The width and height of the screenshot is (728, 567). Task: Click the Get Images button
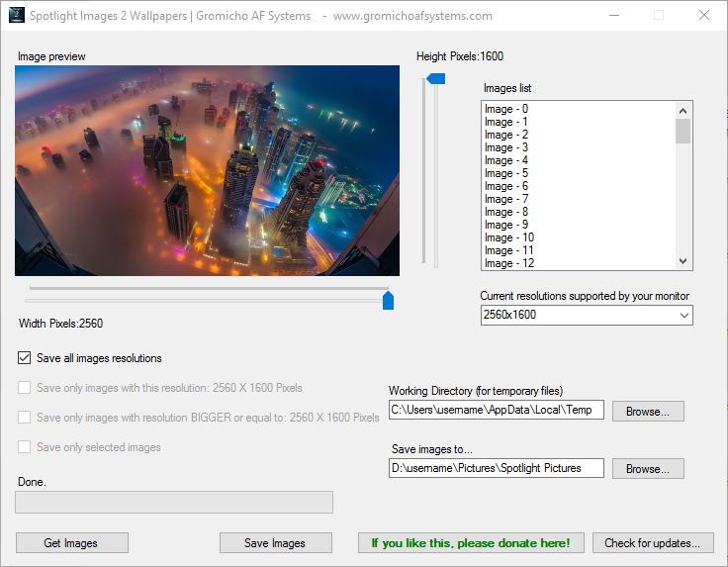click(72, 543)
